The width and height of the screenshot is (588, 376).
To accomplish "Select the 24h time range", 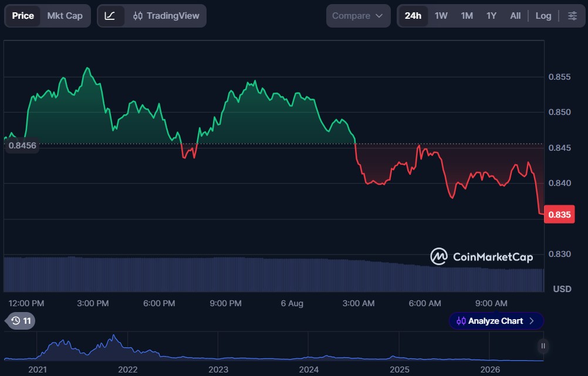I will coord(413,16).
